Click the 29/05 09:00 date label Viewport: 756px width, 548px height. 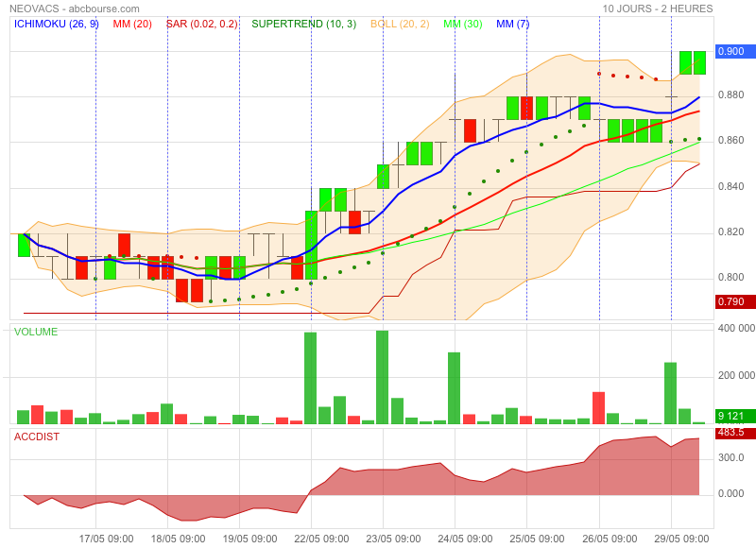point(681,539)
